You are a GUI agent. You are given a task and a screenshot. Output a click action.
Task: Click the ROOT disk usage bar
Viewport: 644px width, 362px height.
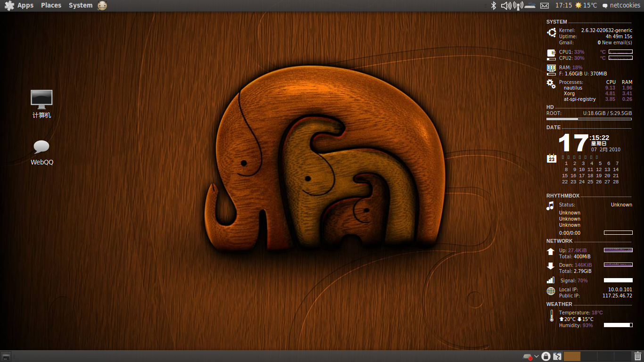(x=589, y=119)
